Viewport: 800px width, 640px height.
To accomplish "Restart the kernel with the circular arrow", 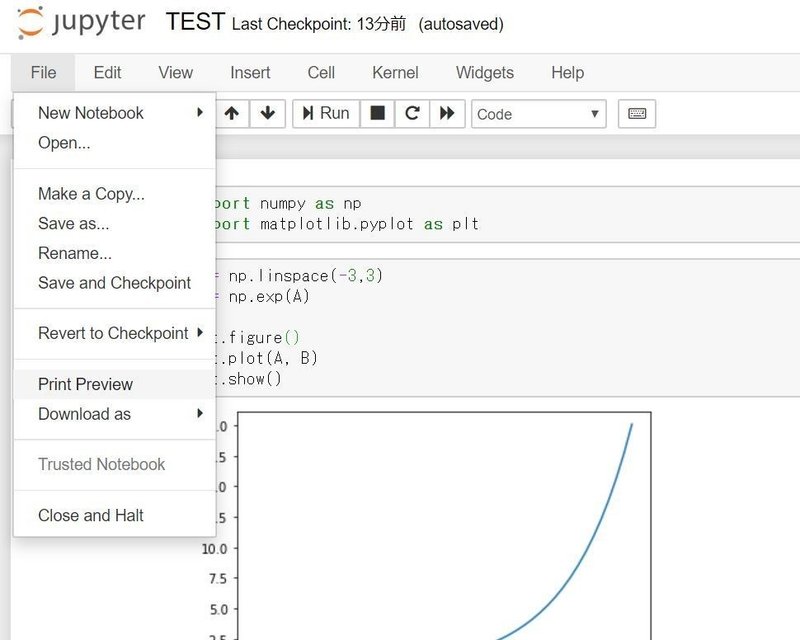I will [412, 113].
